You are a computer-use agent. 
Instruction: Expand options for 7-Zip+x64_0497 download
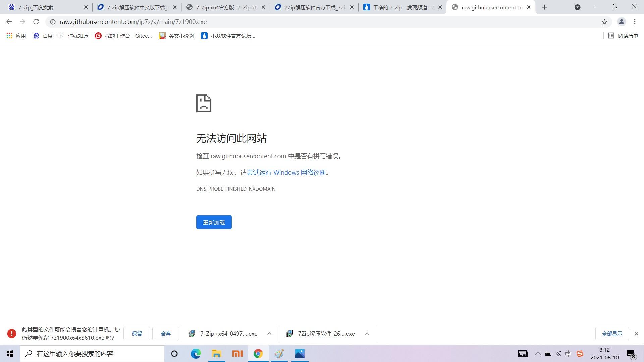(x=269, y=334)
